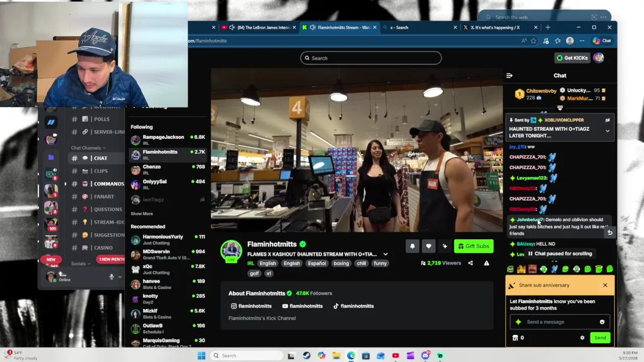Viewport: 644px width, 362px height.
Task: Click the Get KICKs button
Action: coord(572,58)
